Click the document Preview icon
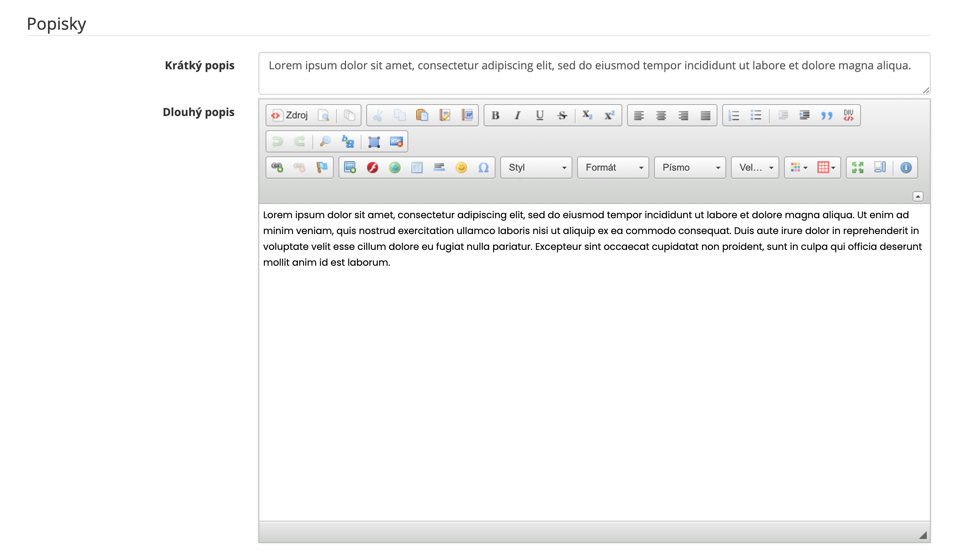 pyautogui.click(x=324, y=115)
